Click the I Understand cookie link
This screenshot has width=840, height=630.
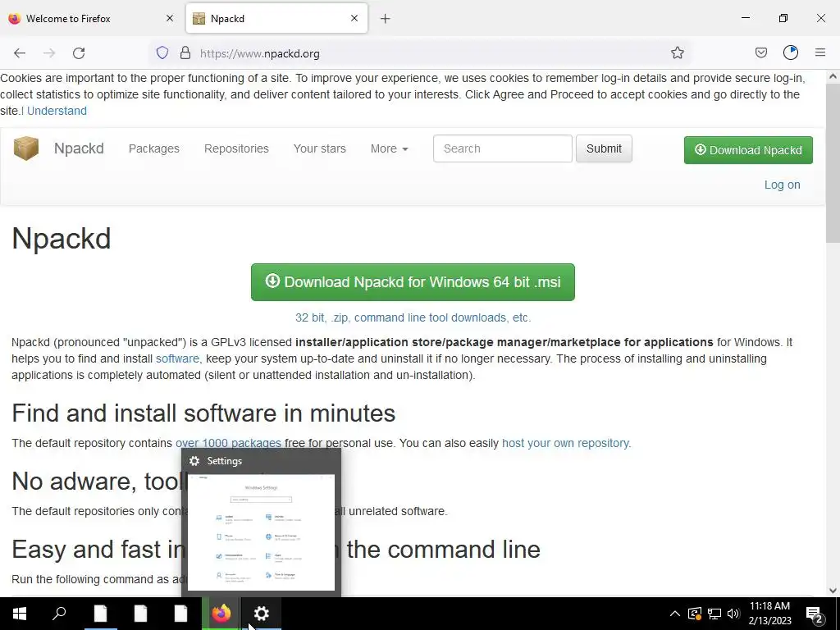(55, 111)
